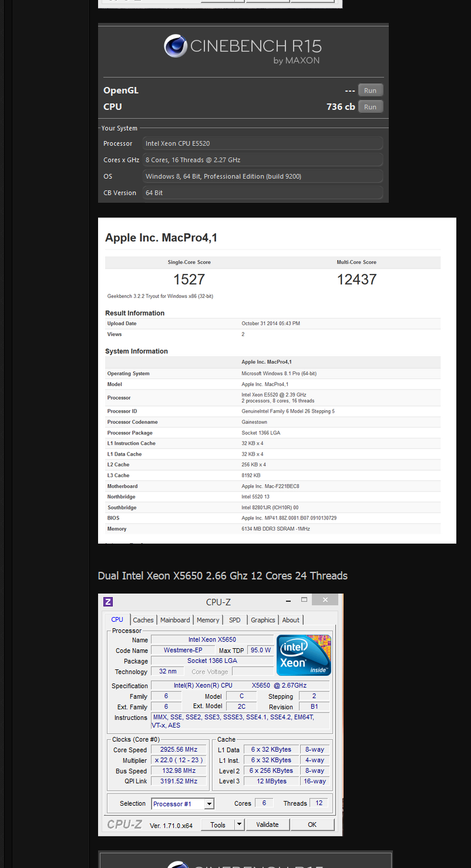Image resolution: width=471 pixels, height=868 pixels.
Task: Run the OpenGL benchmark in Cinebench
Action: click(x=371, y=91)
